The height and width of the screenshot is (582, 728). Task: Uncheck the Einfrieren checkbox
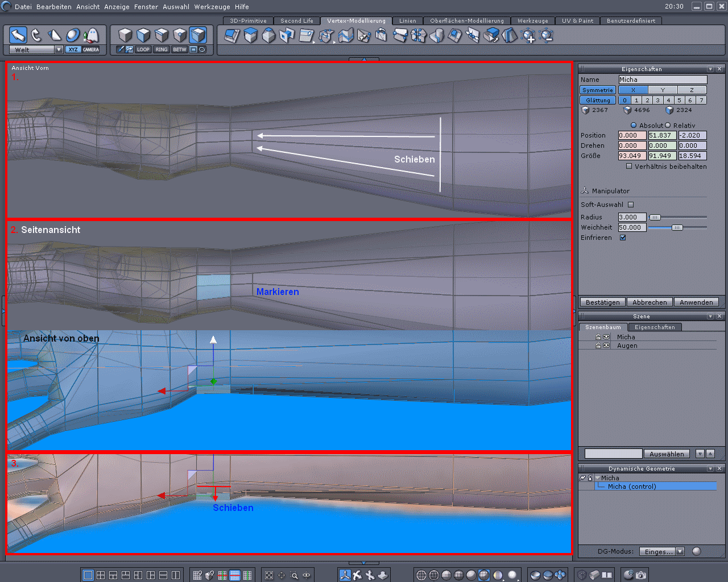pyautogui.click(x=623, y=238)
